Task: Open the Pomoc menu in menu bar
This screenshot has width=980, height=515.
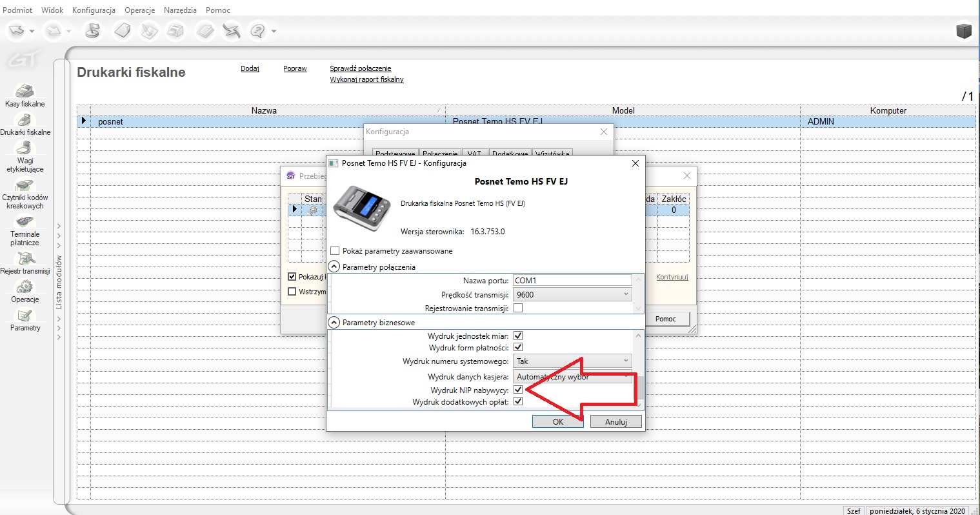Action: point(218,10)
